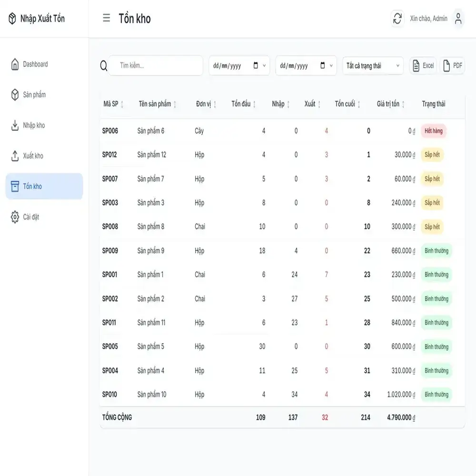The width and height of the screenshot is (476, 476).
Task: Export the table to Excel
Action: click(423, 66)
